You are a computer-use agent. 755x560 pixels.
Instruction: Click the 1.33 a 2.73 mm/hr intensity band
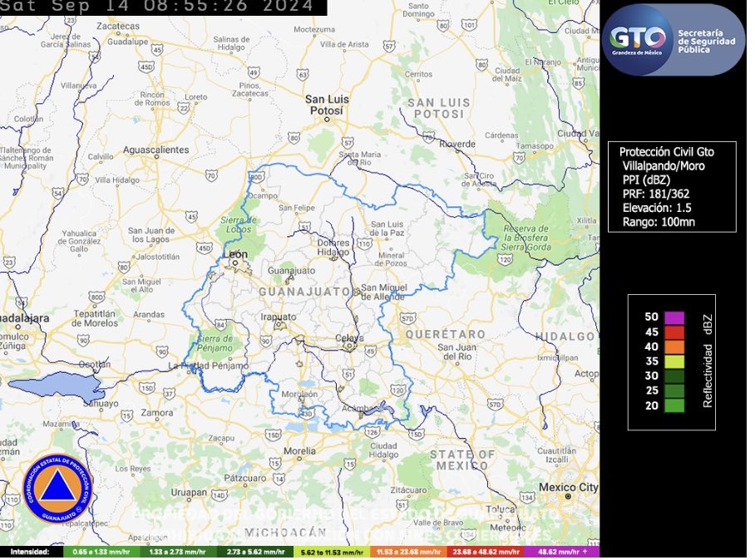(178, 552)
